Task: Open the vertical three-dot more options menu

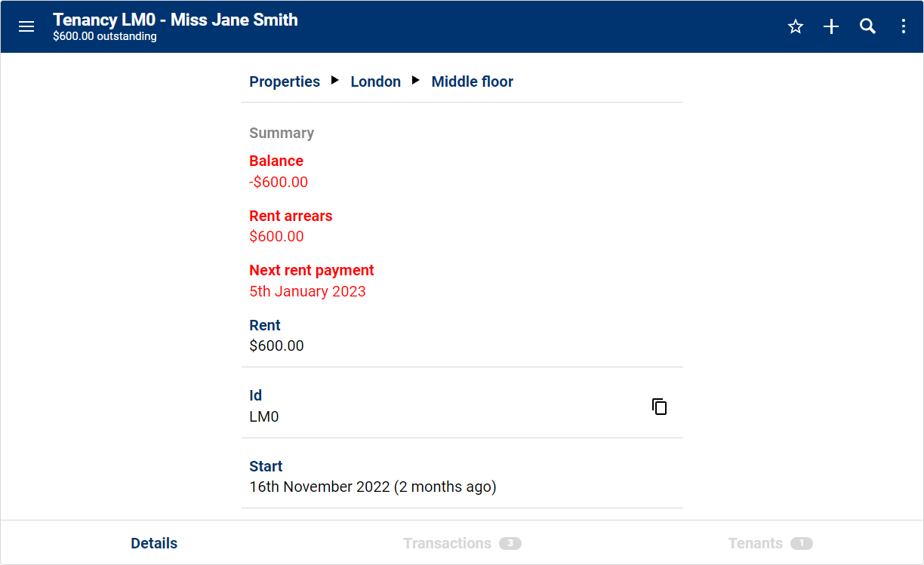Action: [x=904, y=26]
